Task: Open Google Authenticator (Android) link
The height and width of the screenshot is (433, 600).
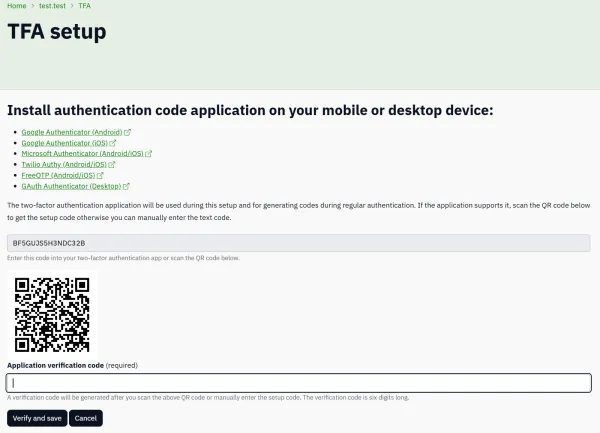Action: tap(72, 132)
